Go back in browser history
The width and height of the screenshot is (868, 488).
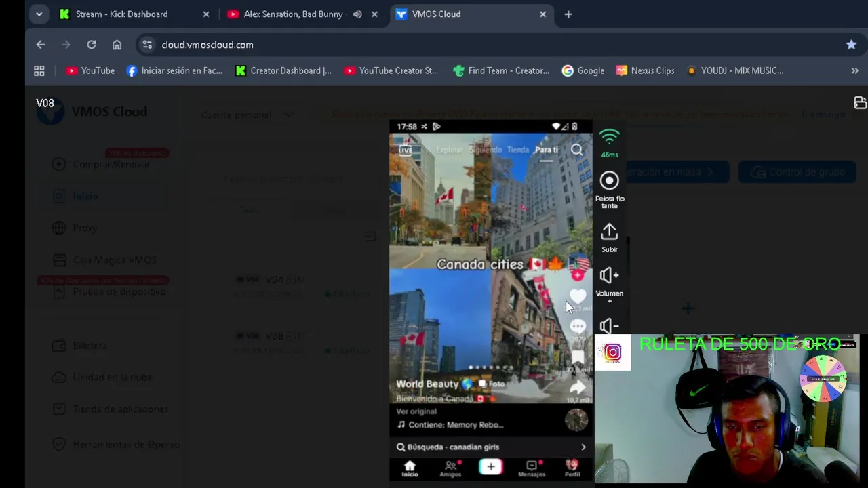pyautogui.click(x=41, y=45)
